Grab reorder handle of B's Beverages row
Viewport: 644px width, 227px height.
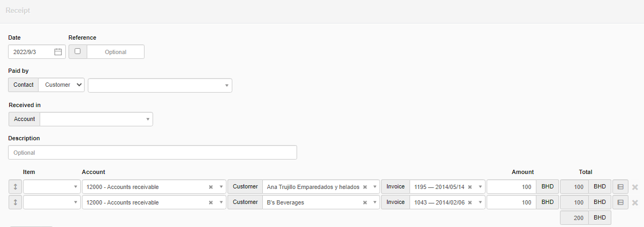point(15,202)
